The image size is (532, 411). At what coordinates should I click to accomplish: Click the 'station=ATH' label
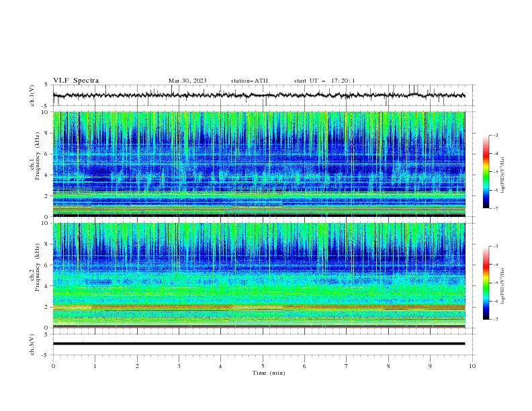[x=249, y=81]
